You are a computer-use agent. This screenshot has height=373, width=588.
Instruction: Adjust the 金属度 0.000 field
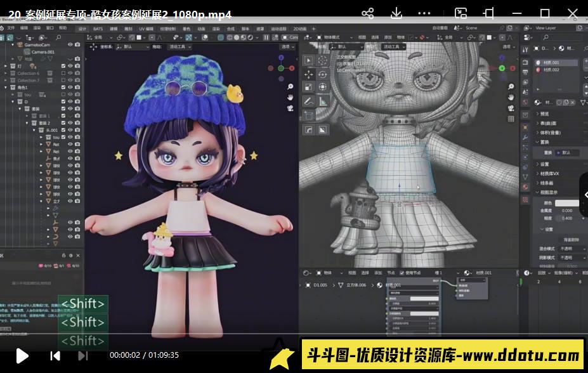coord(567,211)
